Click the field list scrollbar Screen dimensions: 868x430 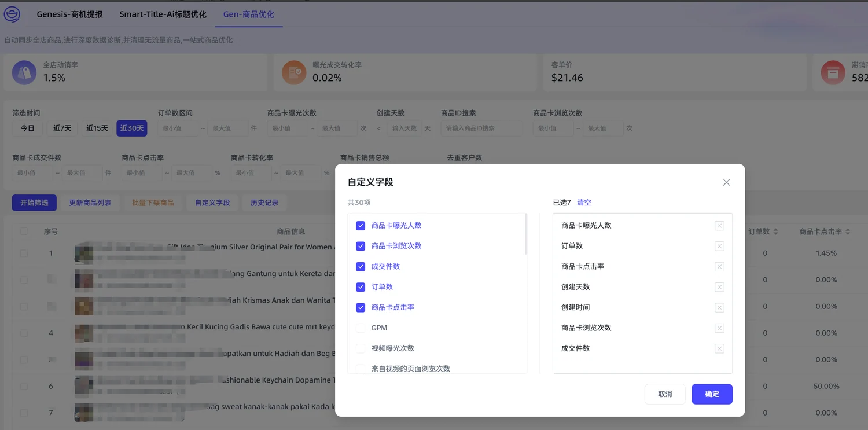(x=525, y=234)
